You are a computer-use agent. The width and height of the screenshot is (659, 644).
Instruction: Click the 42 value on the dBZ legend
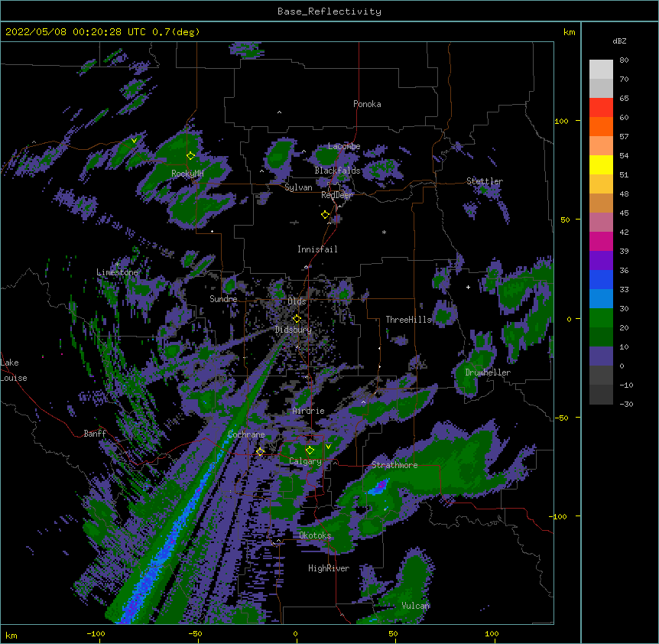[624, 232]
